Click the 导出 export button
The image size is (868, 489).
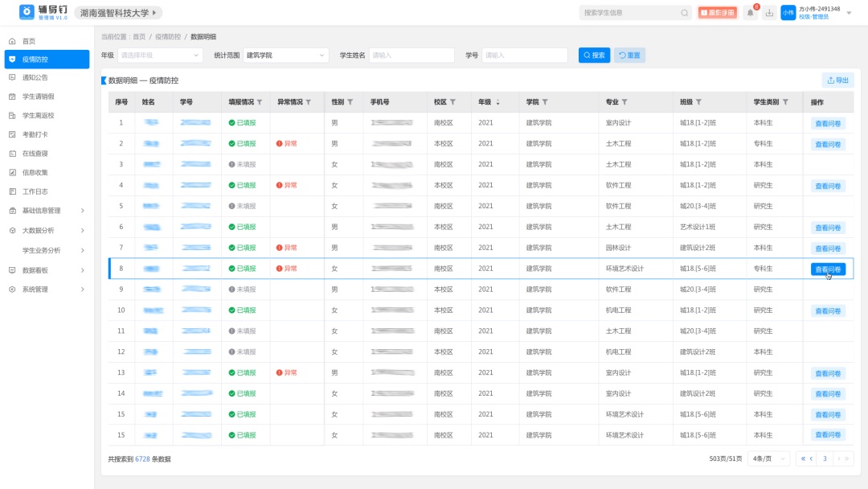click(x=837, y=80)
